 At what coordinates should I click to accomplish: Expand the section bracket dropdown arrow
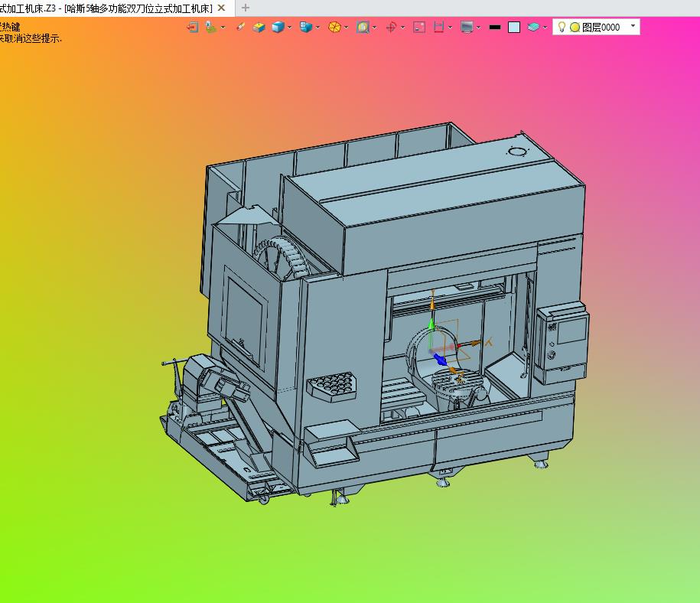click(450, 28)
